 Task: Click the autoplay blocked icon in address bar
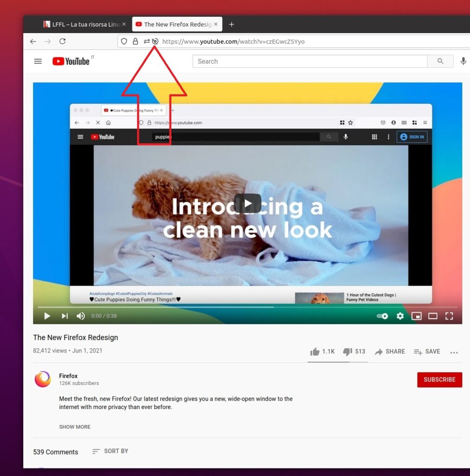click(155, 41)
